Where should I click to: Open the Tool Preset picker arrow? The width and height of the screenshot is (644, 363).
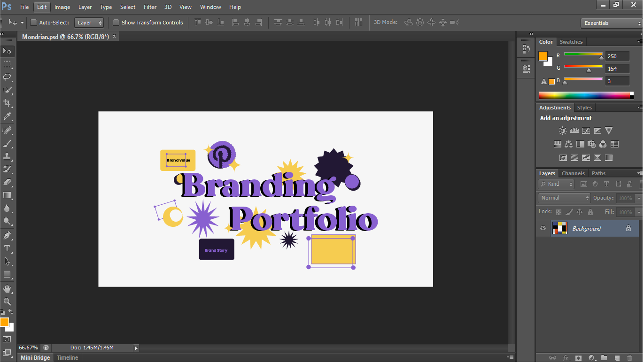[22, 23]
